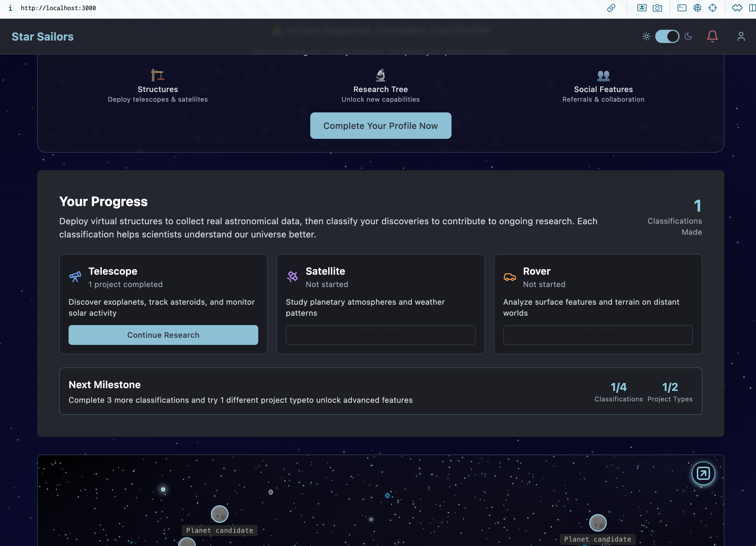The height and width of the screenshot is (546, 756).
Task: Click Start Here on Satellite card
Action: coord(380,335)
